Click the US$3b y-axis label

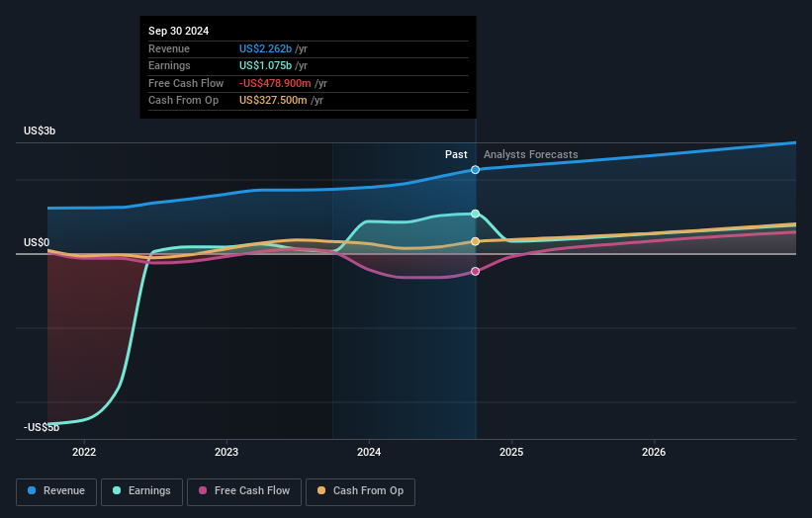click(40, 130)
